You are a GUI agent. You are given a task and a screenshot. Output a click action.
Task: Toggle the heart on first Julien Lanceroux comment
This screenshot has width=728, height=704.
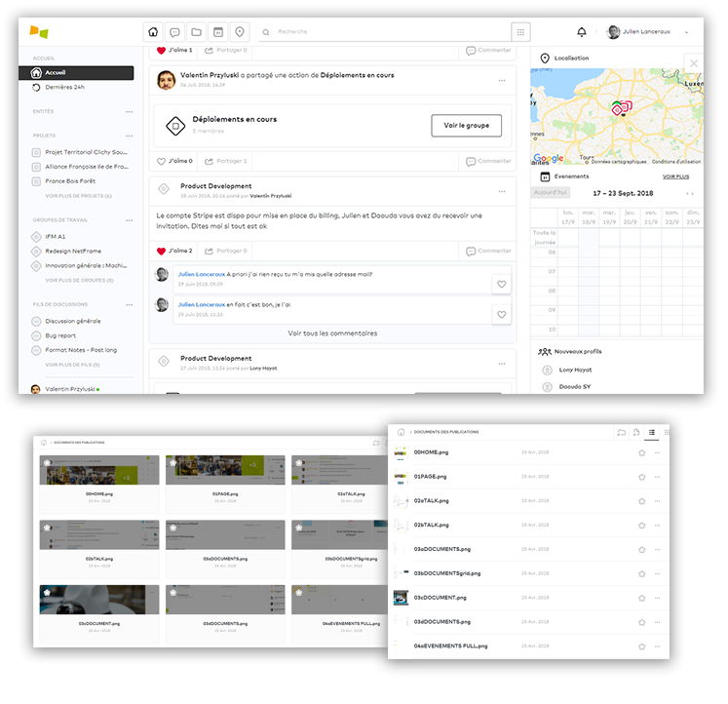(x=501, y=285)
